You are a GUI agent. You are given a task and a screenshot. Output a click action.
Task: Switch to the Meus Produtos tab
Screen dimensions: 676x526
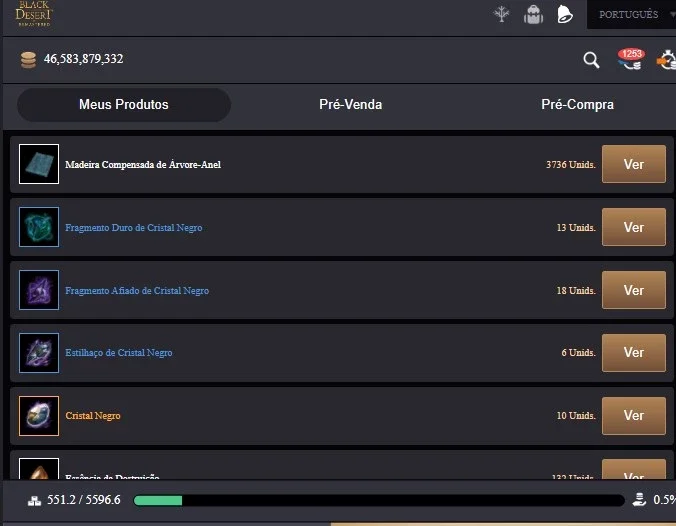[x=124, y=105]
